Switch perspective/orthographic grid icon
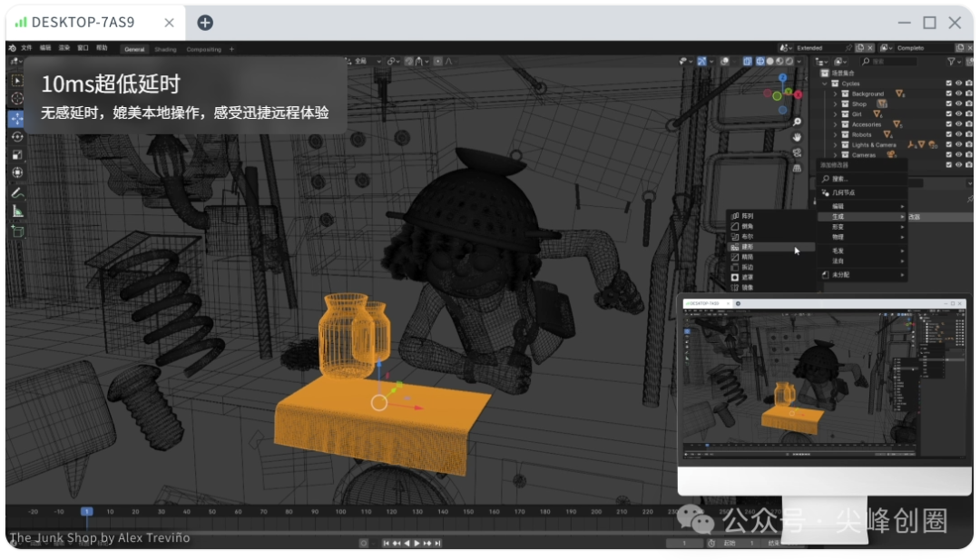Viewport: 980px width, 560px height. [x=797, y=168]
